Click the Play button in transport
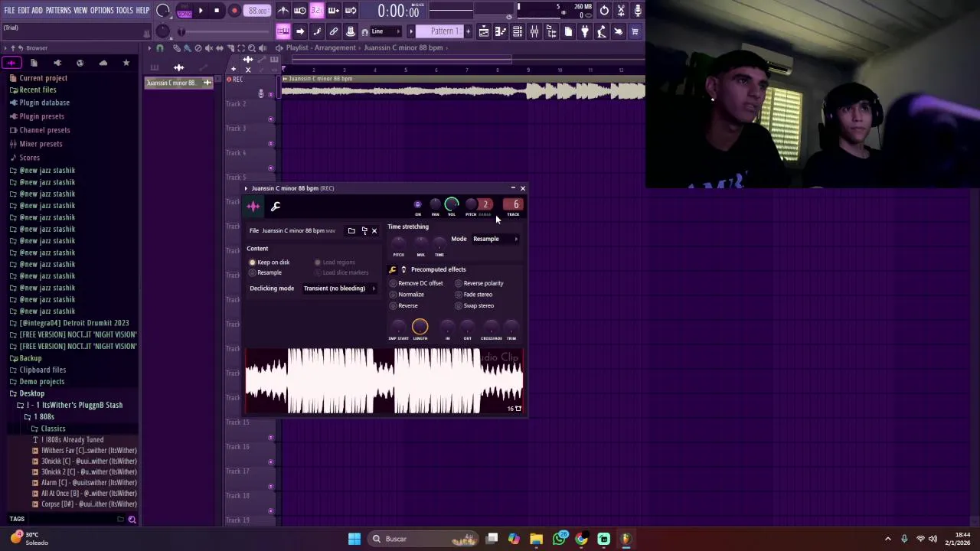The height and width of the screenshot is (551, 980). [201, 11]
